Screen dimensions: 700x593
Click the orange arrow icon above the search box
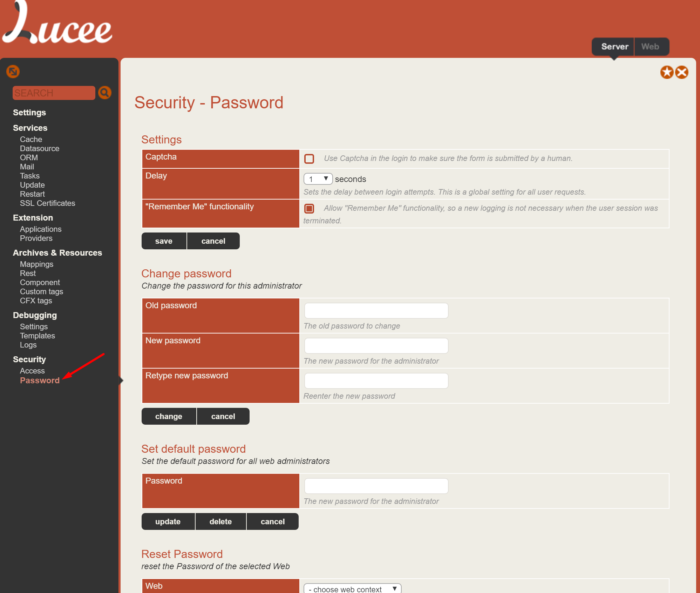click(x=13, y=72)
